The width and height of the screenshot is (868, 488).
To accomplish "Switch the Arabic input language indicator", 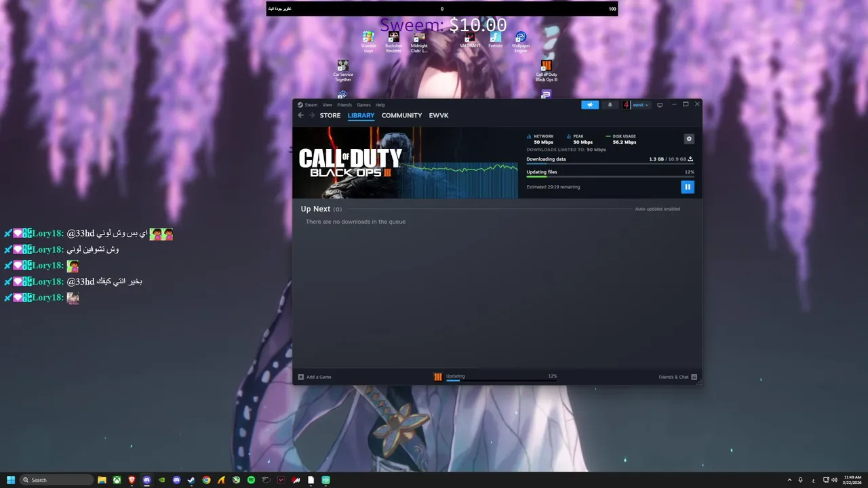I will [x=814, y=480].
